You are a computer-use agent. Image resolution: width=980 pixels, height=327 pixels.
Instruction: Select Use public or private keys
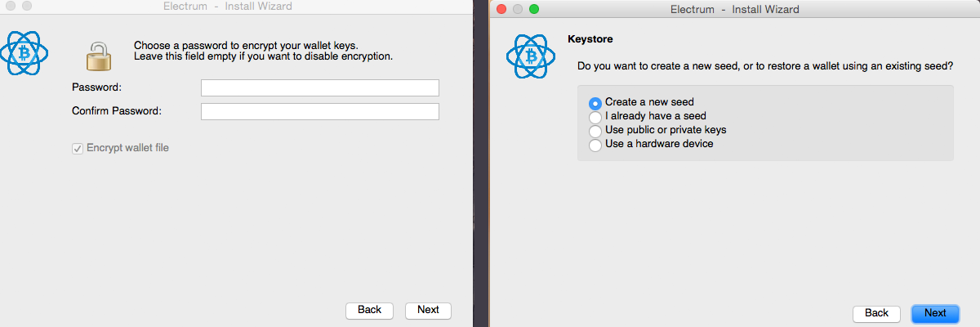(595, 131)
